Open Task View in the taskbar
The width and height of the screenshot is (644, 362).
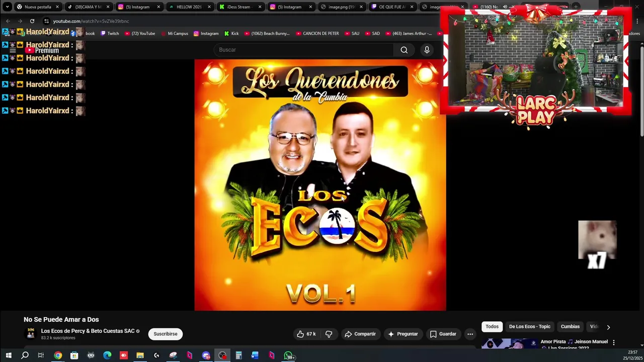pyautogui.click(x=41, y=355)
